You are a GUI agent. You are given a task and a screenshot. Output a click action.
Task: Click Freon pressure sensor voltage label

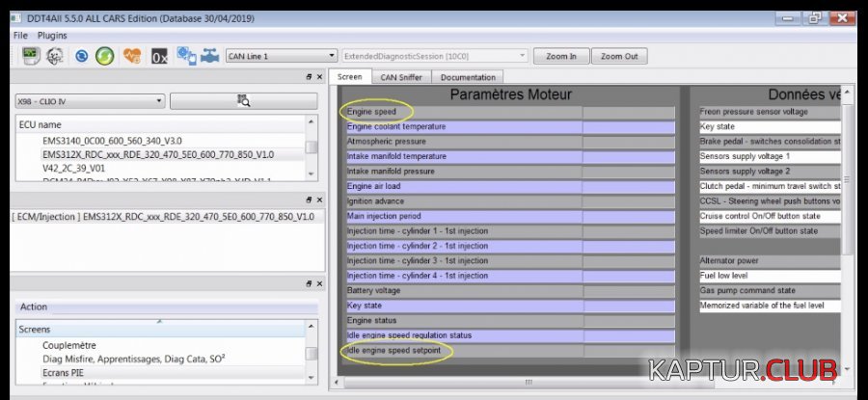tap(753, 112)
